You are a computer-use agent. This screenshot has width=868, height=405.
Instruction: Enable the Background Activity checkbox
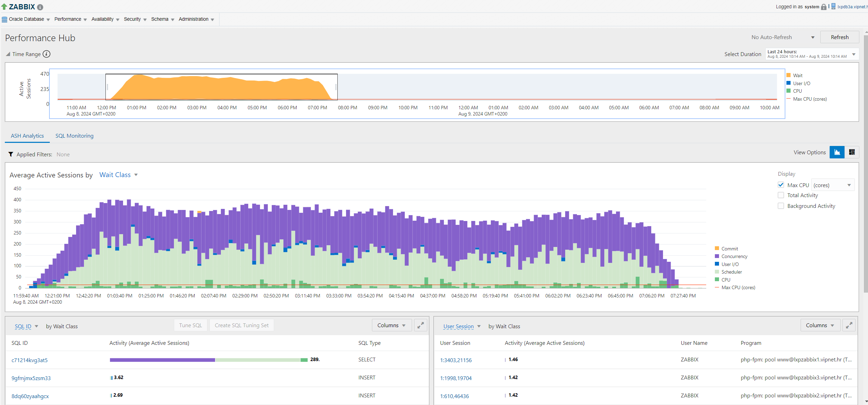point(781,206)
